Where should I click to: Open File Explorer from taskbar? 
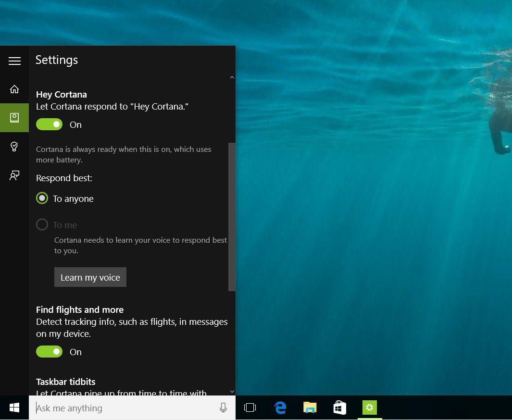[x=310, y=408]
